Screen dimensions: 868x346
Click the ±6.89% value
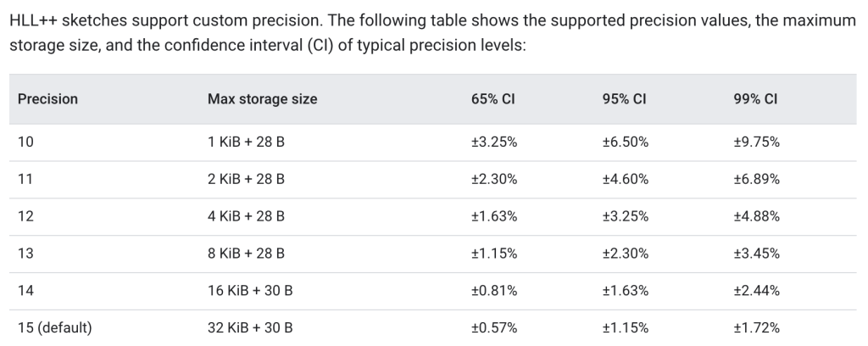[x=756, y=180]
